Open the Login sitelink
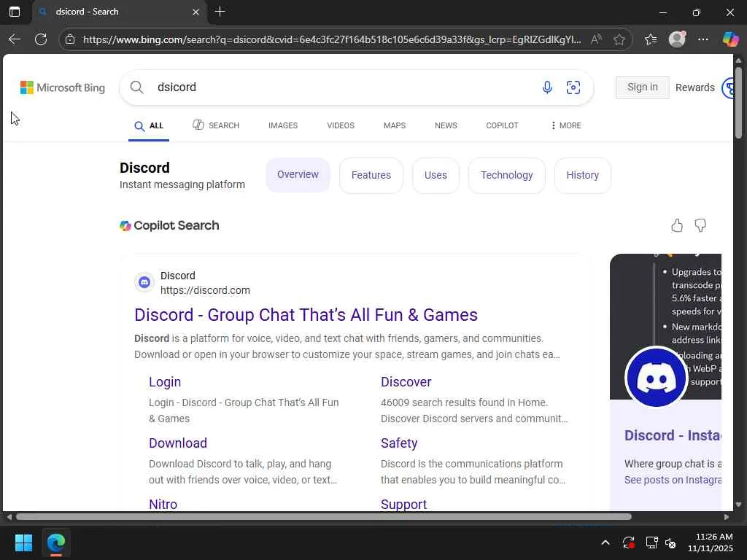This screenshot has height=560, width=747. click(165, 382)
